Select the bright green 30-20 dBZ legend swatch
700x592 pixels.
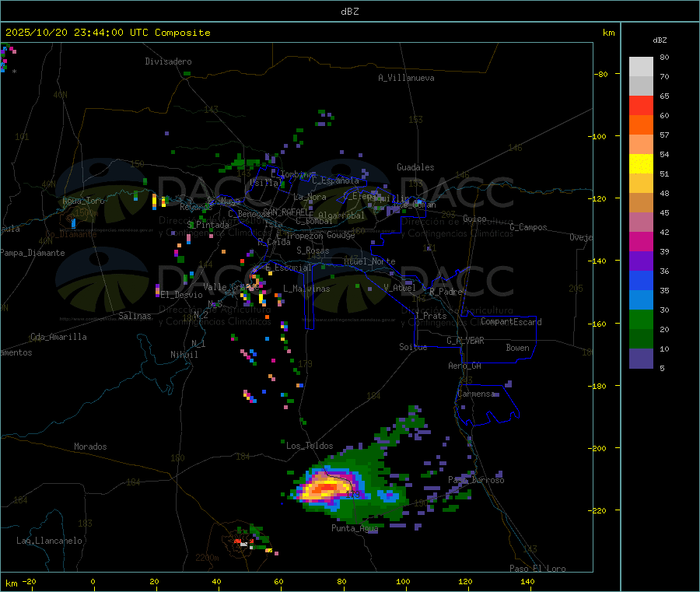point(641,319)
